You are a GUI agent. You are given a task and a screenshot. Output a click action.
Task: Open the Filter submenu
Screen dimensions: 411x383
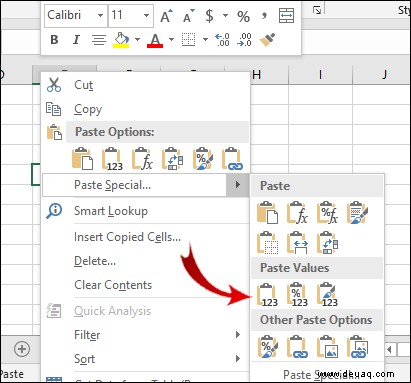pos(145,335)
